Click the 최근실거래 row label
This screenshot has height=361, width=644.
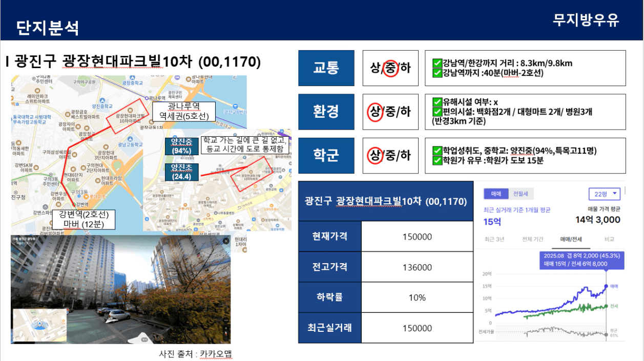coord(330,328)
